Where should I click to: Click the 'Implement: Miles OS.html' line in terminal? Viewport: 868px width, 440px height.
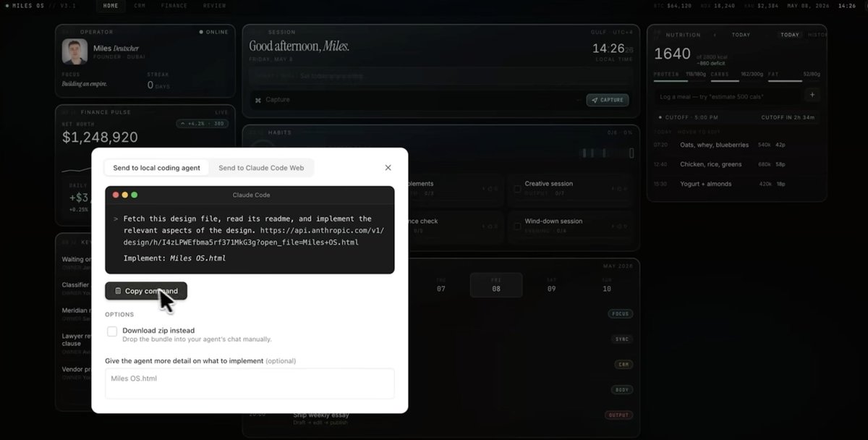174,258
